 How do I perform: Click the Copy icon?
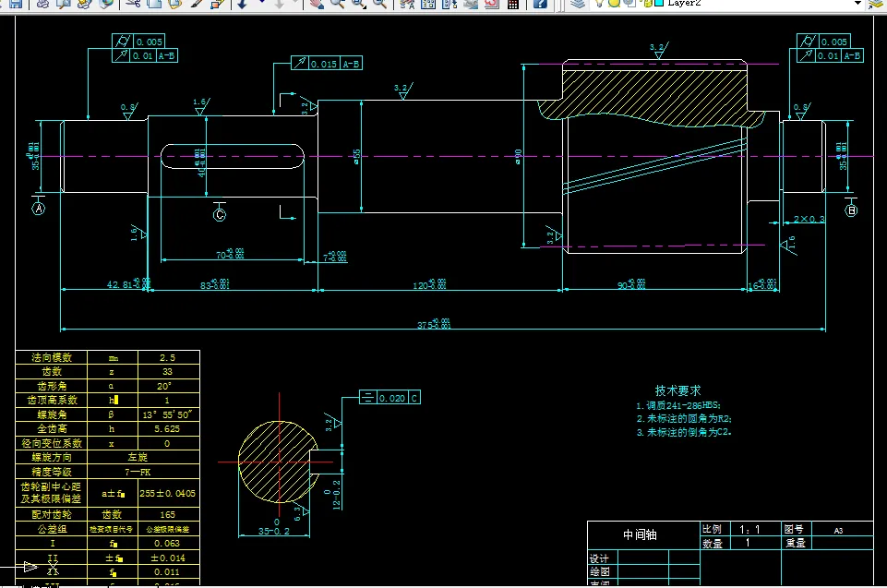point(154,4)
